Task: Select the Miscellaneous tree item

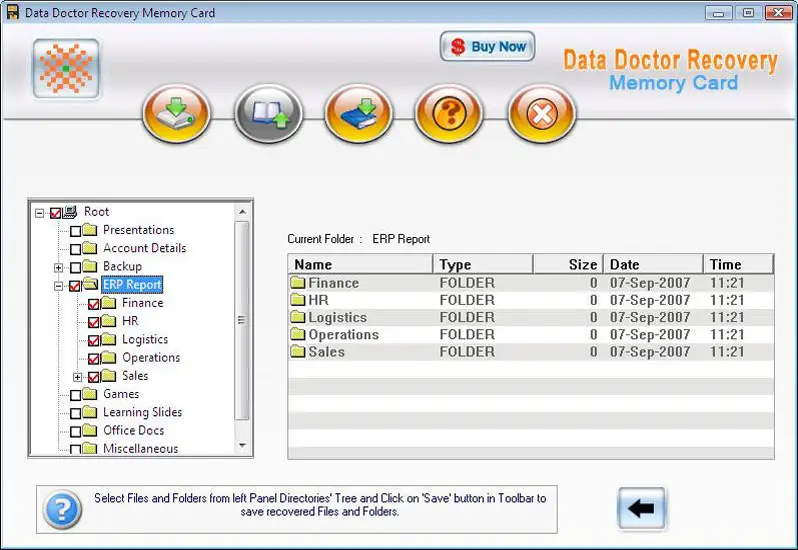Action: [140, 448]
